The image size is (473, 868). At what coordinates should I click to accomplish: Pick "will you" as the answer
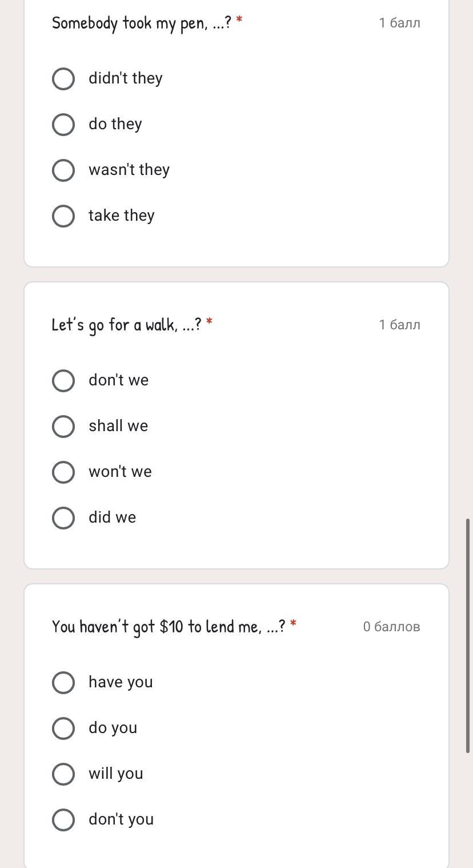(63, 774)
